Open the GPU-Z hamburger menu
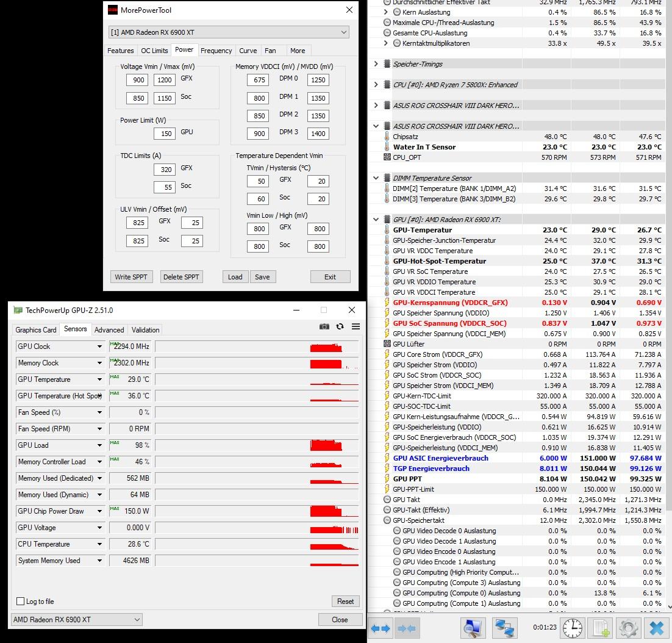This screenshot has width=672, height=643. point(356,326)
